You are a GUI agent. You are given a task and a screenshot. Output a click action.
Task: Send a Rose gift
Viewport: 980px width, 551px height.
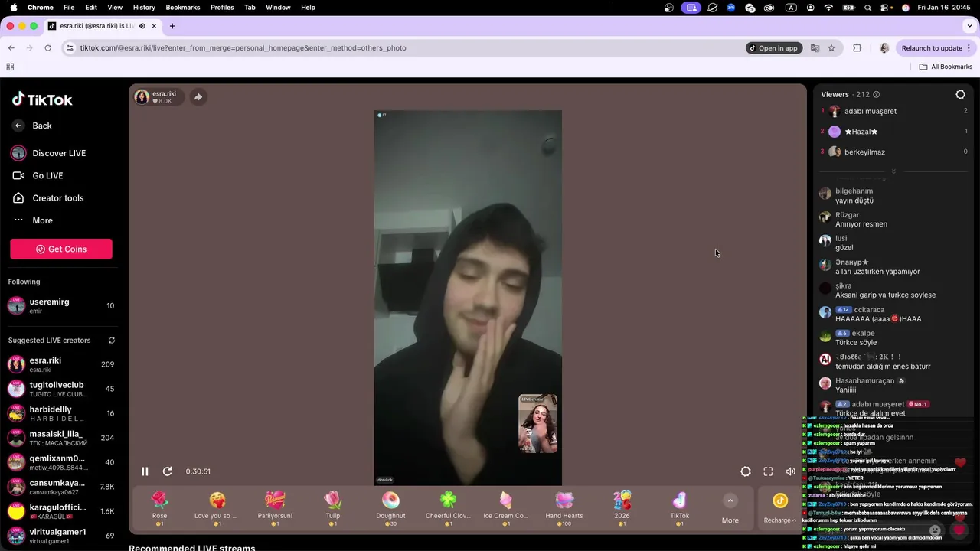pyautogui.click(x=159, y=508)
